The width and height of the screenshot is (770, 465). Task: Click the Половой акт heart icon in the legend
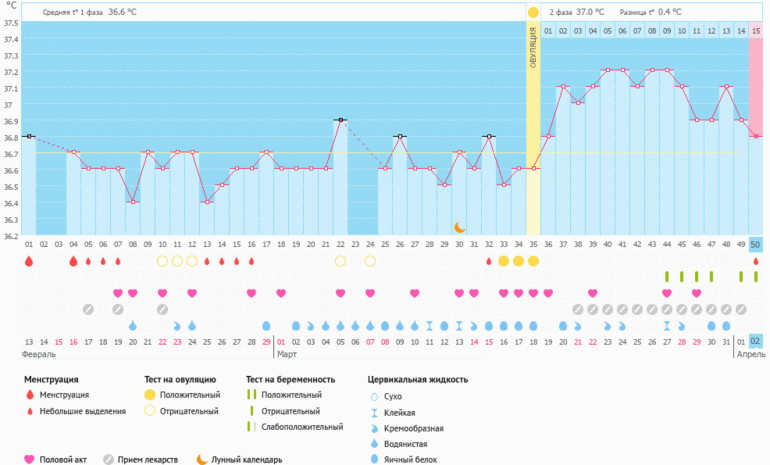click(30, 460)
